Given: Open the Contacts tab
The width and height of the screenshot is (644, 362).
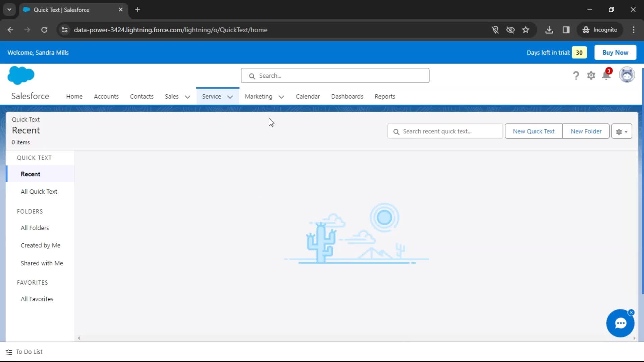Looking at the screenshot, I should click(x=142, y=97).
